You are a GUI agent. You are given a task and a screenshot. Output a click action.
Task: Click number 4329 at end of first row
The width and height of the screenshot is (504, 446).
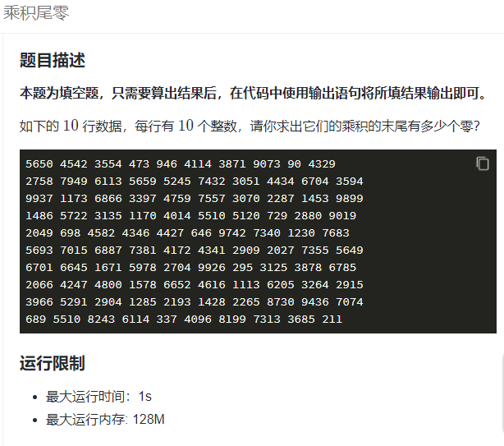pyautogui.click(x=322, y=164)
